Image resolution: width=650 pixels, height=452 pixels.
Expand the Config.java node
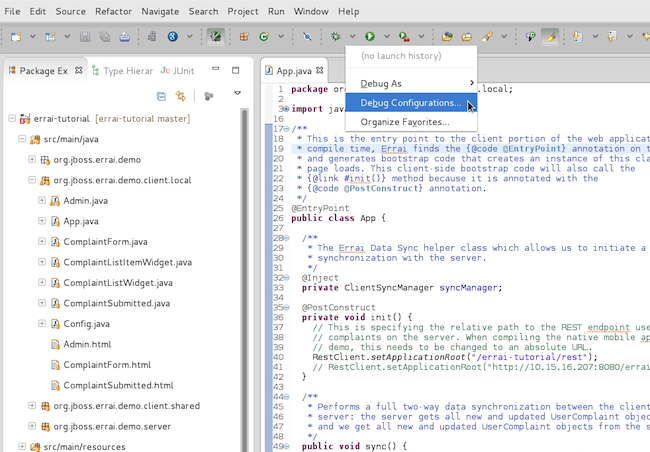click(x=42, y=323)
